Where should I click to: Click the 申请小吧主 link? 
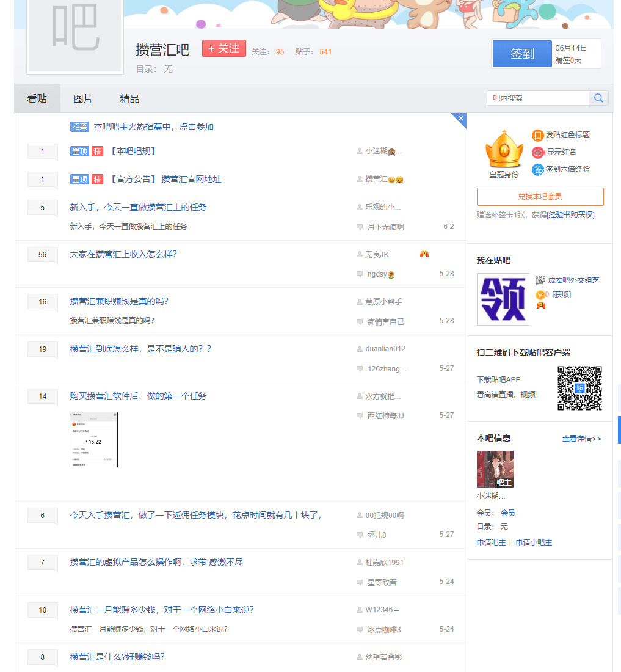[534, 542]
